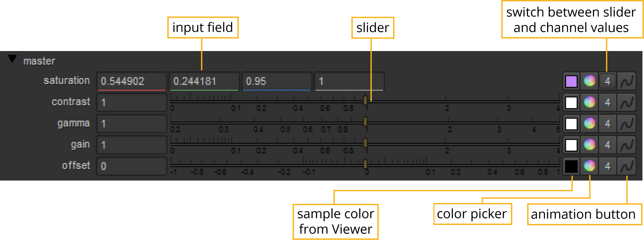
Task: Toggle saturation channel count button 4
Action: click(607, 81)
